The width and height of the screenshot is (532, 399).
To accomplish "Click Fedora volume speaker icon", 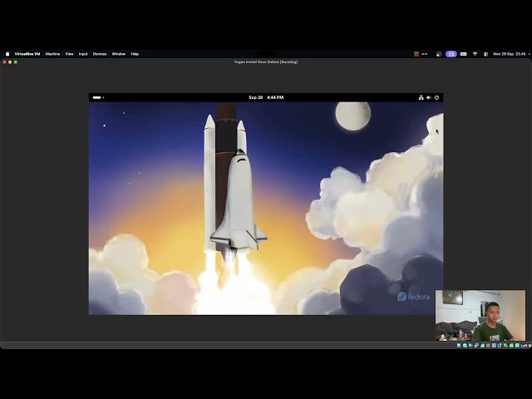I will click(429, 98).
